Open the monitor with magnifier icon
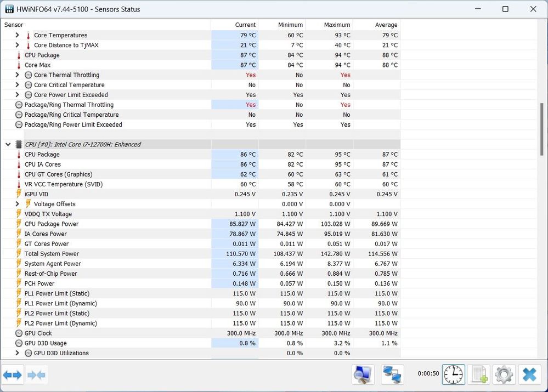Screen dimensions: 548x392 (363, 374)
